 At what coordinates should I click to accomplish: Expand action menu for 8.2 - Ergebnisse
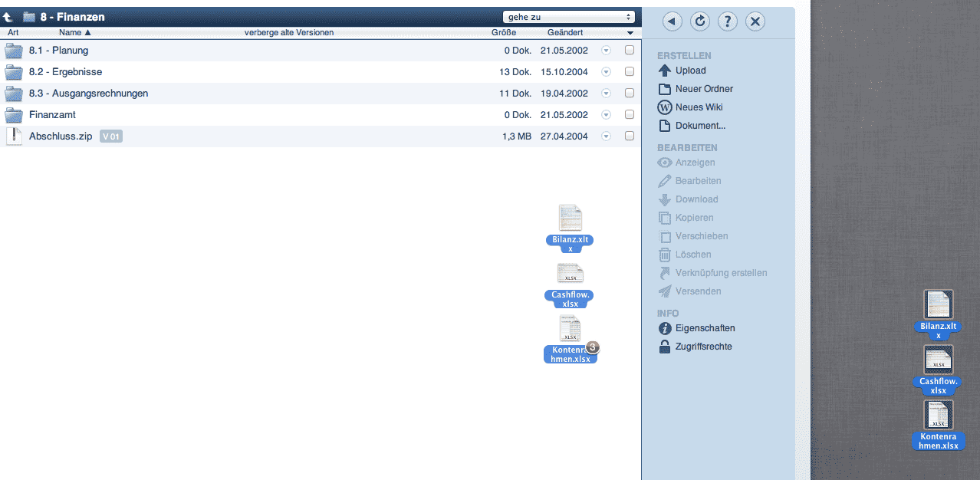point(606,72)
